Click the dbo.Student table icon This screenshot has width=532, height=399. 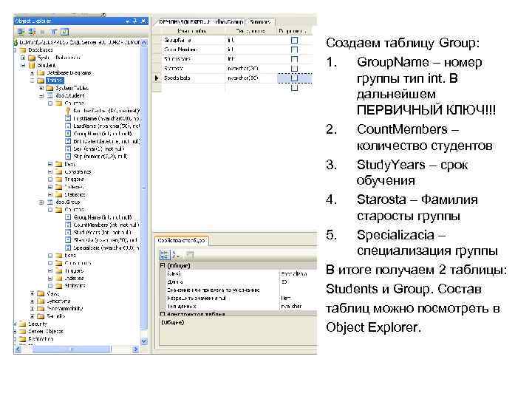point(50,95)
